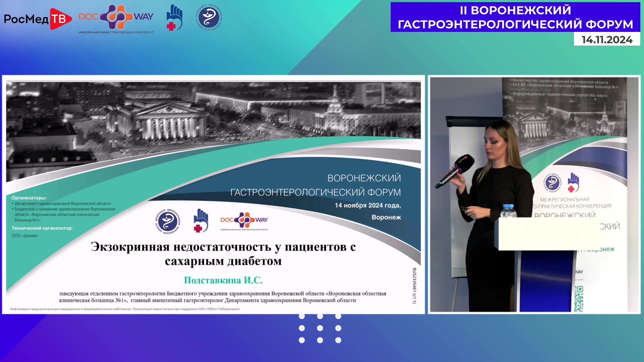Screen dimensions: 644x362
Task: Click the microphone held by the speaker
Action: 454,171
